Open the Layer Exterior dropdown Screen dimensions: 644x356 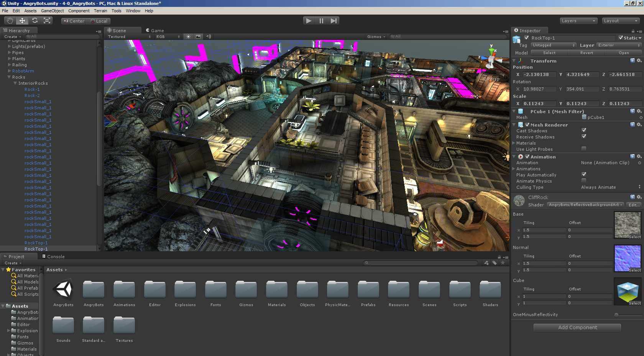(619, 45)
